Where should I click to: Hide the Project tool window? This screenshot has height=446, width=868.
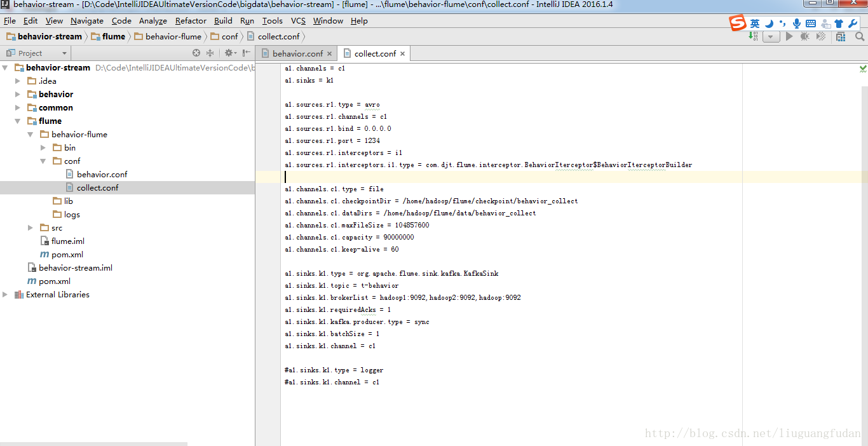(x=247, y=53)
